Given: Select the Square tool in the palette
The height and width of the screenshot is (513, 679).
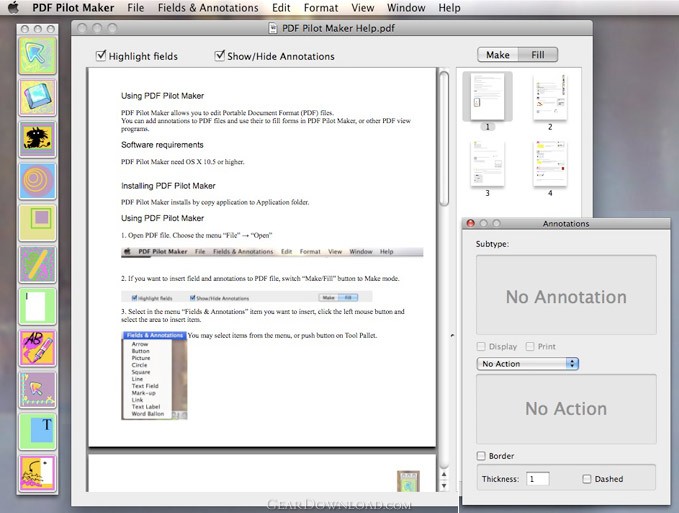Looking at the screenshot, I should coord(38,223).
